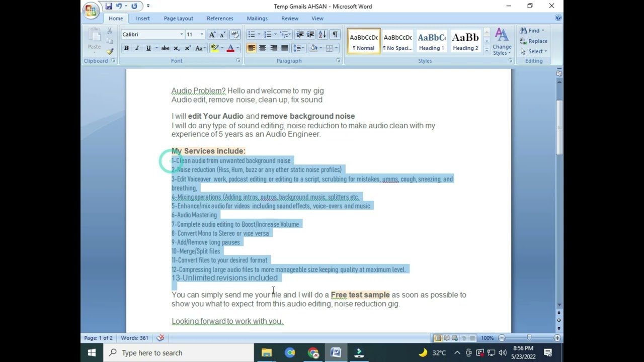
Task: Open the Mailings tab
Action: tap(257, 19)
